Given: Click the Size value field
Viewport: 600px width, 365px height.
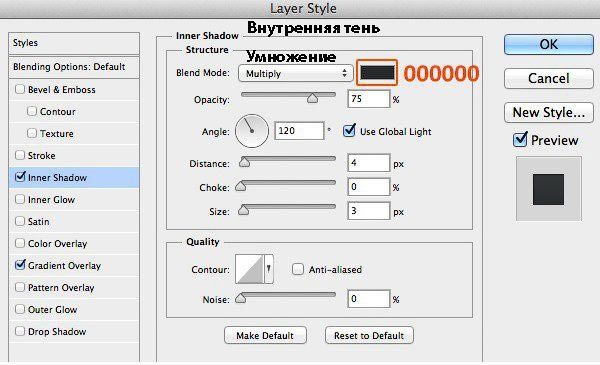Looking at the screenshot, I should pyautogui.click(x=368, y=211).
